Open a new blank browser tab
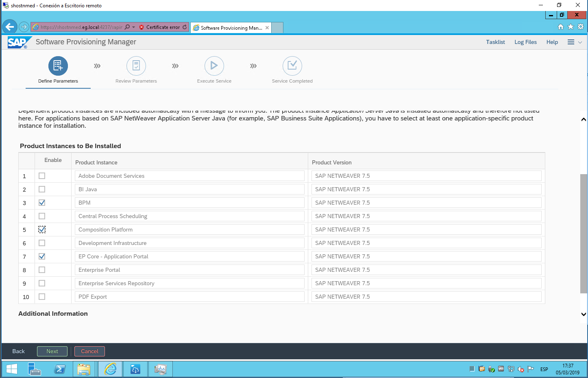This screenshot has height=378, width=588. 277,28
